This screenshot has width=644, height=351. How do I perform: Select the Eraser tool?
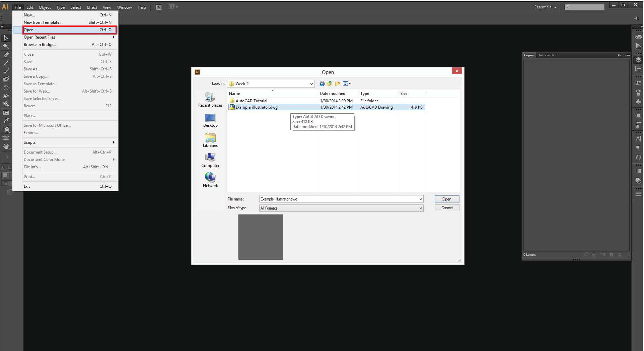pyautogui.click(x=6, y=79)
